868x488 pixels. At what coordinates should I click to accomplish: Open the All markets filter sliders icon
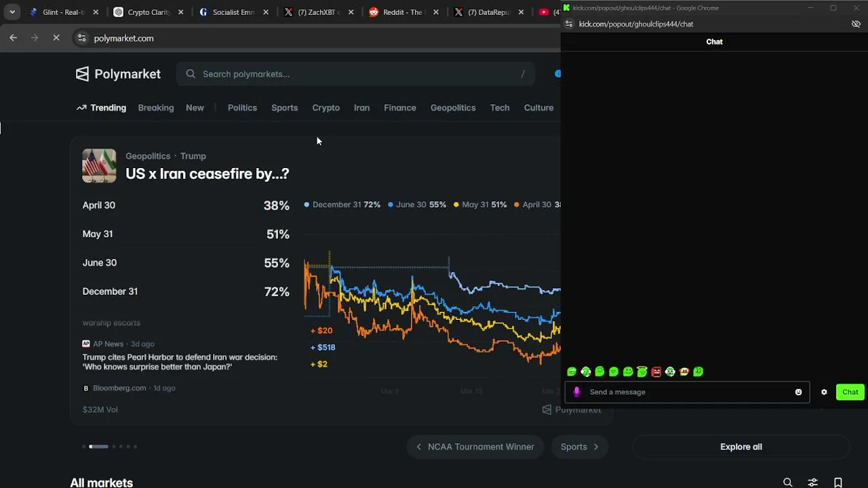click(x=812, y=483)
